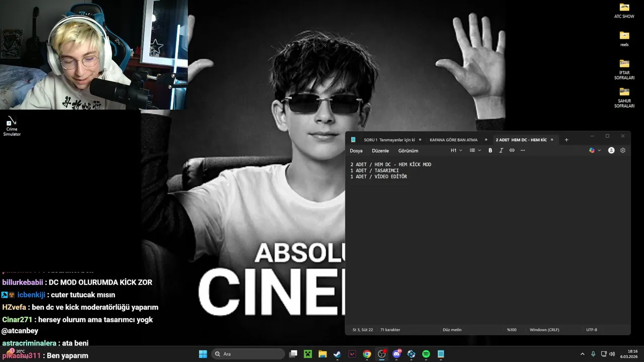Open the SAHUR SOFRALARI folder
Image resolution: width=644 pixels, height=362 pixels.
624,98
